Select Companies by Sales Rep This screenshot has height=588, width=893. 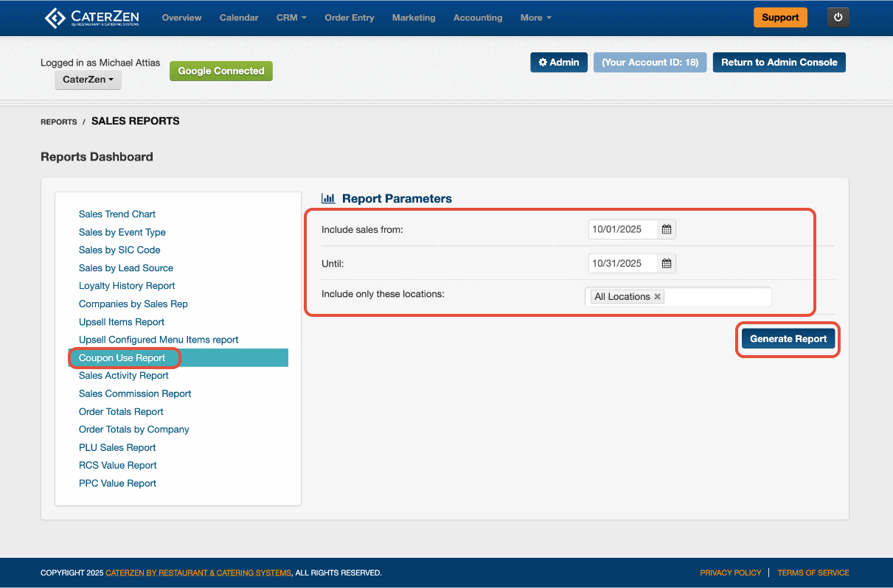coord(133,304)
